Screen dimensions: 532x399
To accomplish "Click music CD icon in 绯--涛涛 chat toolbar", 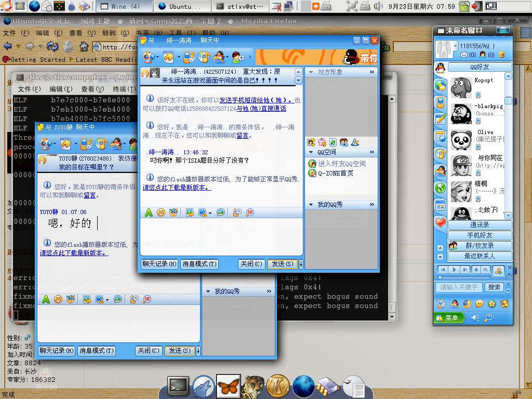I will coord(204,57).
